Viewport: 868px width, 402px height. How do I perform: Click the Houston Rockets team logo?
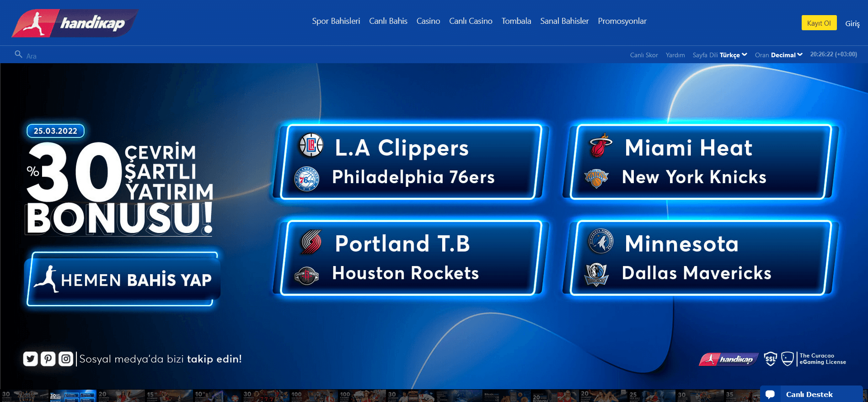[x=307, y=275]
